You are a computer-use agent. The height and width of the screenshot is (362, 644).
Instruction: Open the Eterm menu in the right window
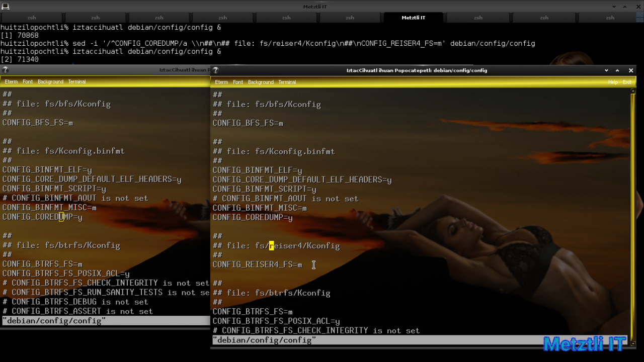pos(221,82)
